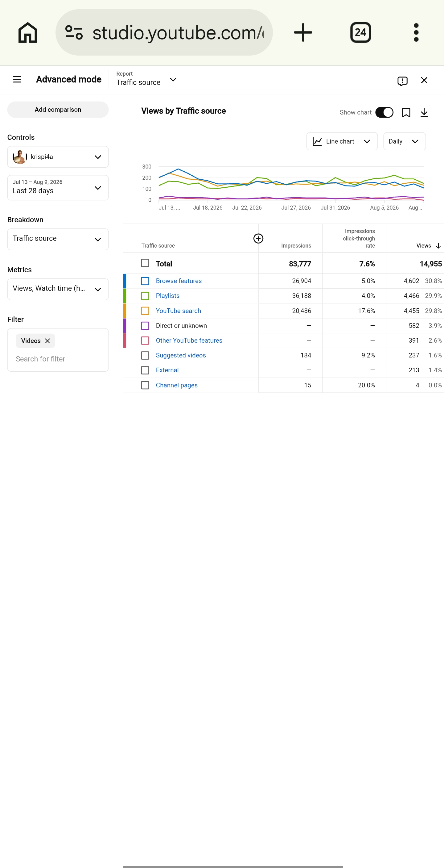Open the Playlists traffic source link
444x868 pixels.
[168, 296]
